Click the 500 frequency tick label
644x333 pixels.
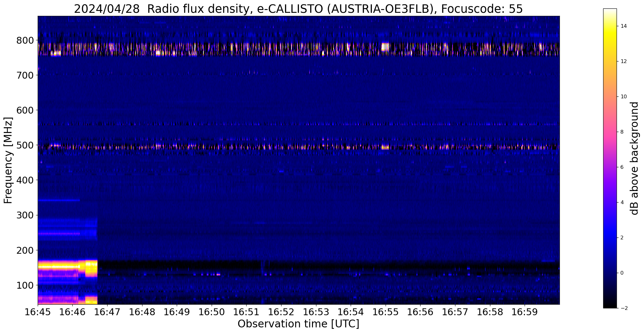25,145
